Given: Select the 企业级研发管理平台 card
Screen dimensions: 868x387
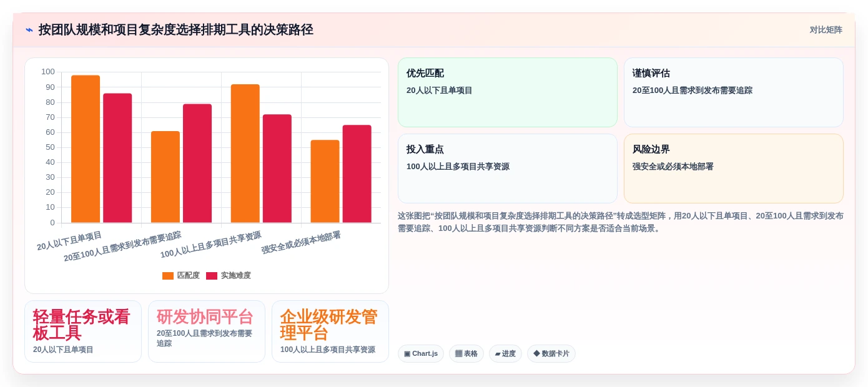Looking at the screenshot, I should (330, 331).
